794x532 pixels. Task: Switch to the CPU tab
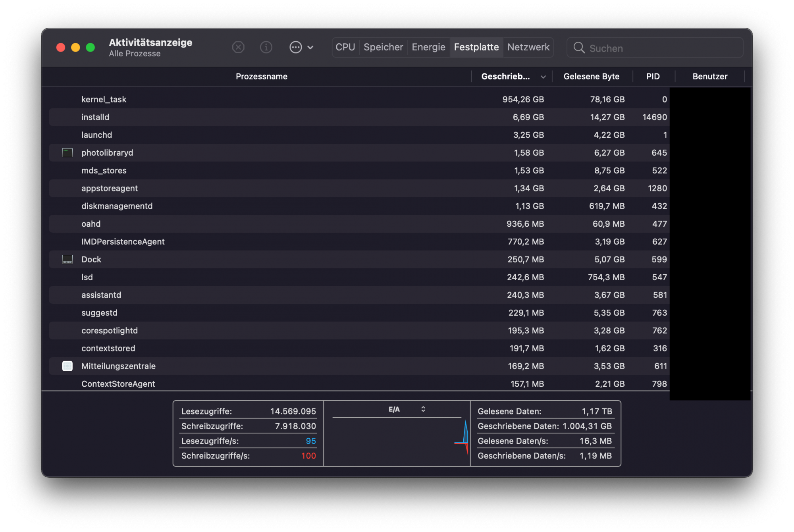(345, 47)
